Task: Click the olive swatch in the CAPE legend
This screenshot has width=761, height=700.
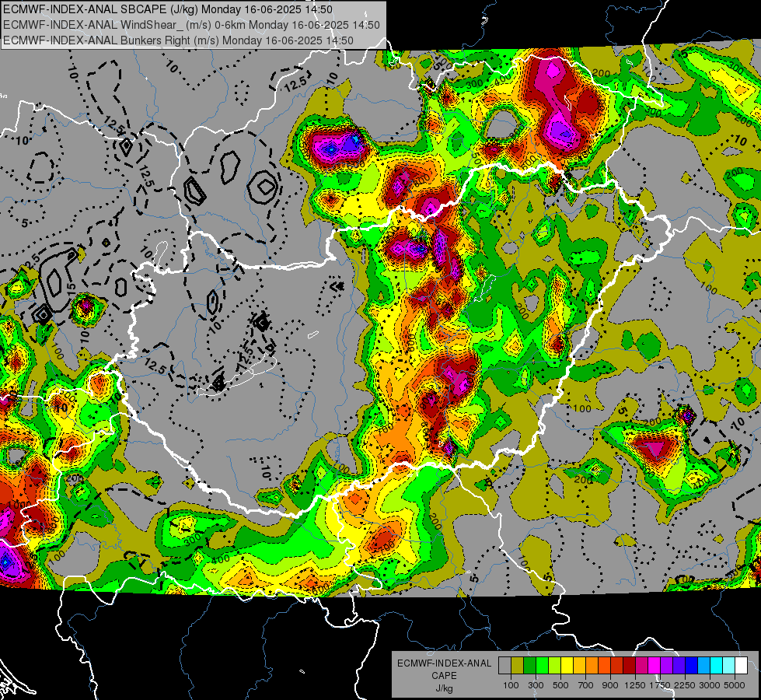Action: click(518, 666)
